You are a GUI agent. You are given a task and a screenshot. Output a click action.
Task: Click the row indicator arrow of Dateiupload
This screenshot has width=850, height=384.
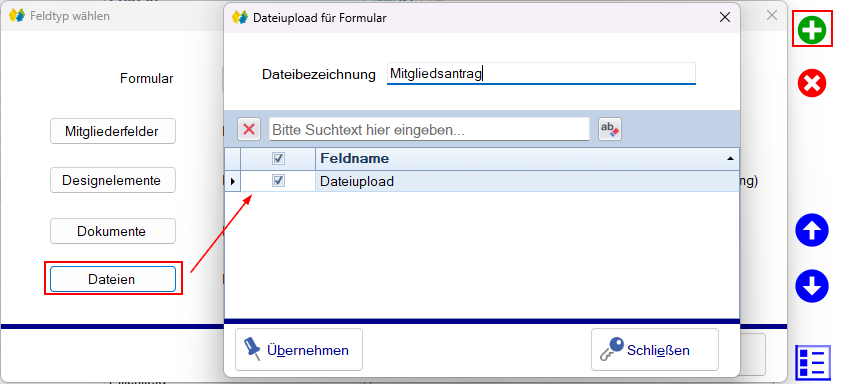[233, 181]
